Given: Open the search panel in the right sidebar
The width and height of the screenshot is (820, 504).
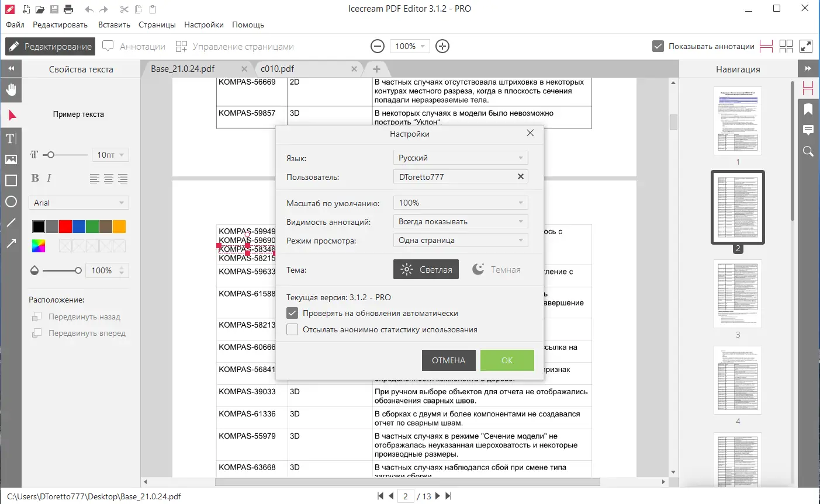Looking at the screenshot, I should [x=808, y=151].
